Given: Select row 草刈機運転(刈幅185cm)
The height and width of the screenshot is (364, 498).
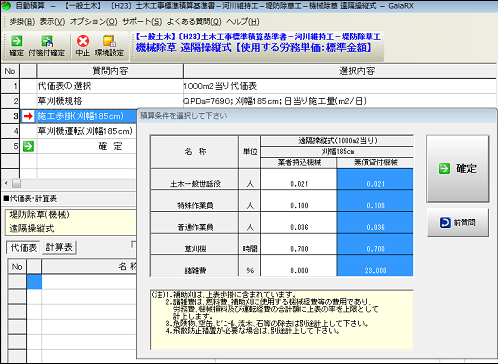Looking at the screenshot, I should (86, 131).
